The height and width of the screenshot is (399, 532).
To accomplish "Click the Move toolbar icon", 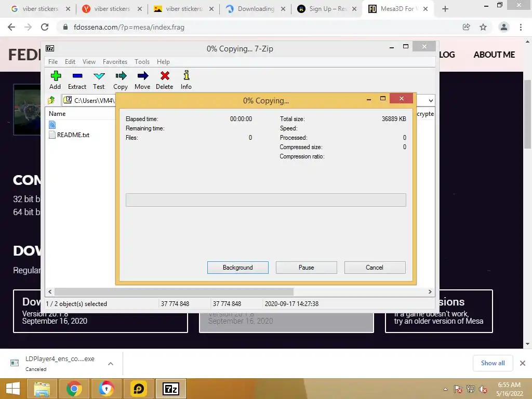I will (142, 80).
